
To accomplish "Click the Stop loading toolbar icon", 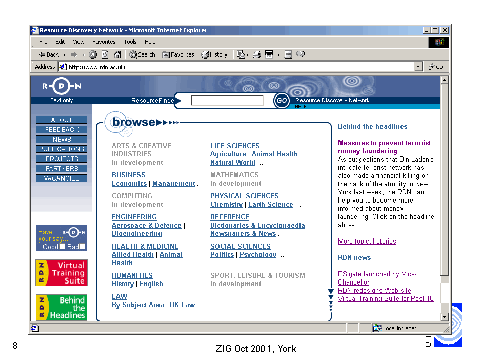I will tap(93, 54).
